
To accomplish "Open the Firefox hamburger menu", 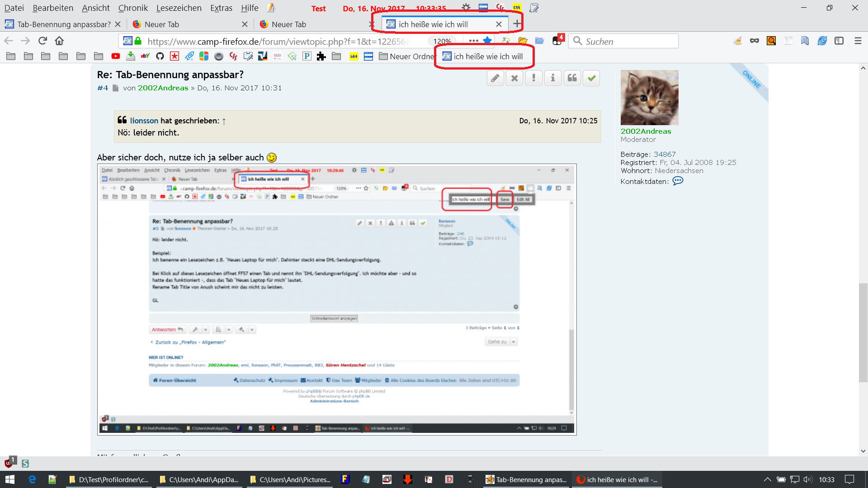I will pyautogui.click(x=858, y=41).
